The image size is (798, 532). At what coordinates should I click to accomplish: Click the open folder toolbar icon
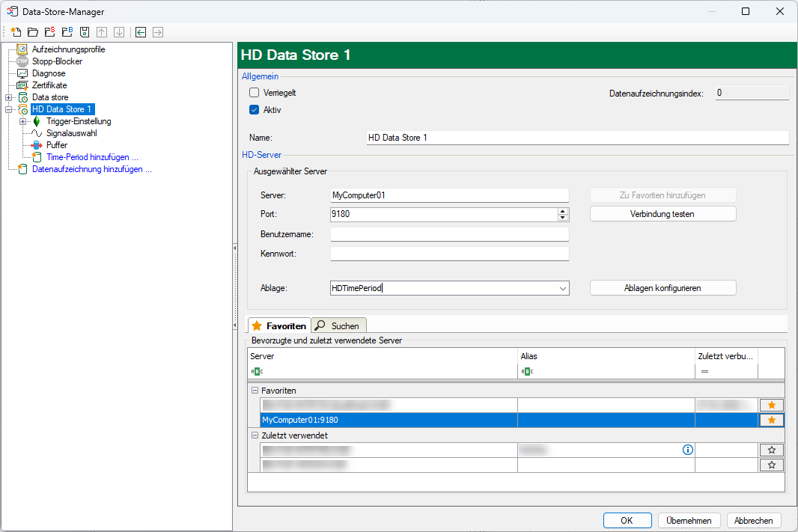click(32, 32)
